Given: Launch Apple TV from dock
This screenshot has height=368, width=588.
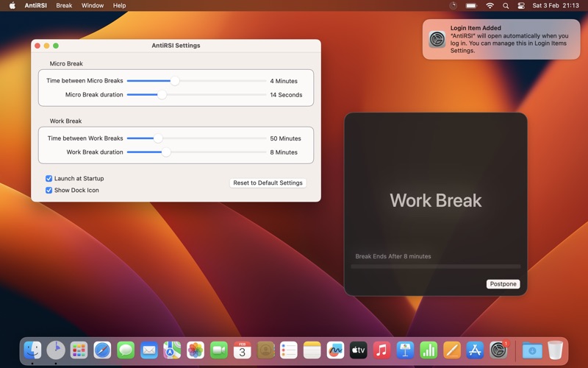Looking at the screenshot, I should click(359, 350).
